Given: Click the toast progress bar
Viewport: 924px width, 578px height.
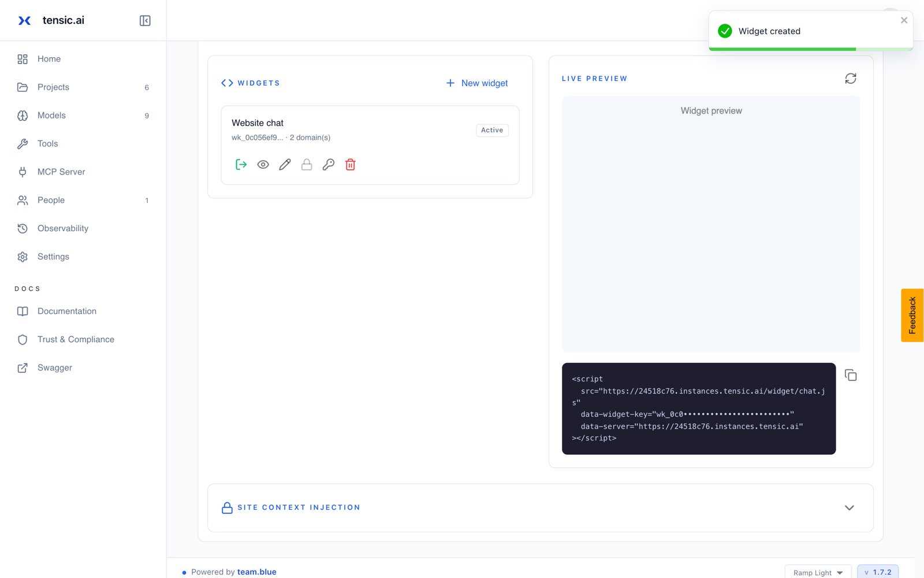Looking at the screenshot, I should [x=810, y=49].
